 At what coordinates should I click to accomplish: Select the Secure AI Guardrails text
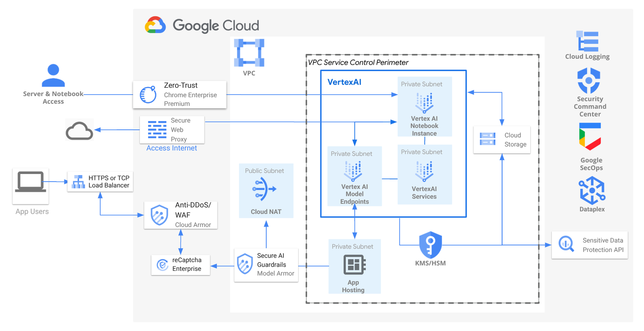(272, 260)
